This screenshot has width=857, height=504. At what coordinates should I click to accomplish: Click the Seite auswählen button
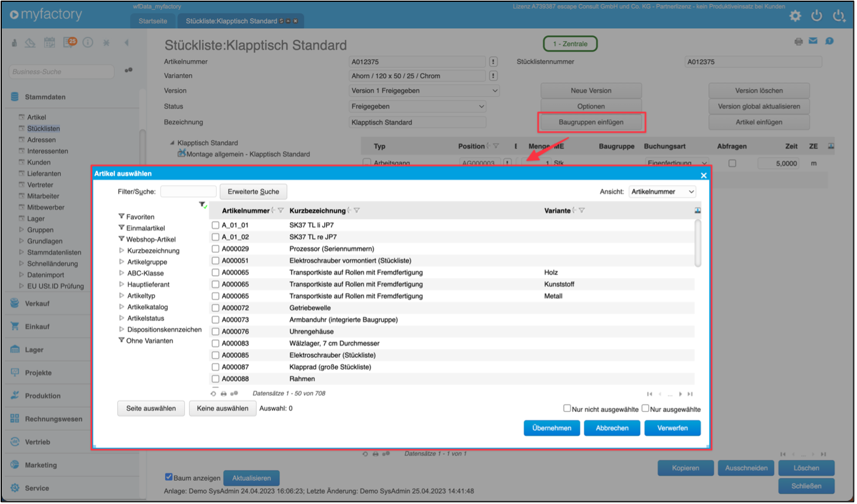tap(151, 408)
